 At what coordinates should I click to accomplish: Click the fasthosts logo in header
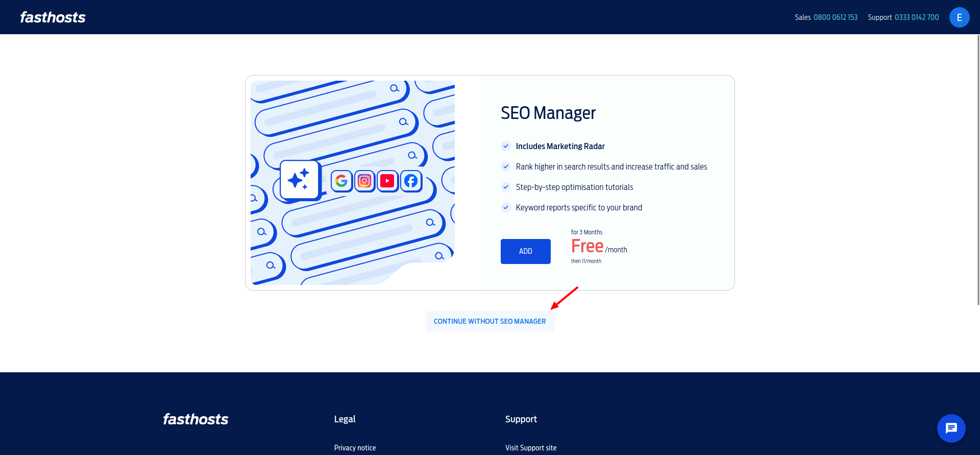(x=53, y=17)
